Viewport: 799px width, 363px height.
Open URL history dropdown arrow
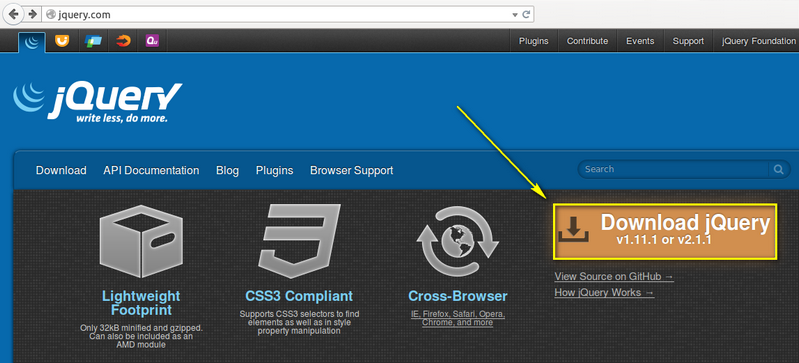[515, 15]
